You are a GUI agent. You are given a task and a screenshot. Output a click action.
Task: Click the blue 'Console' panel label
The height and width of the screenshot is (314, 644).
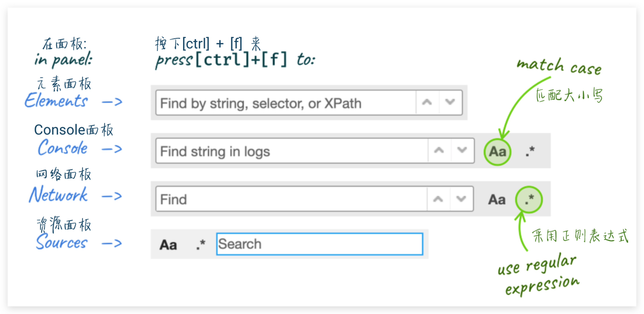click(62, 148)
